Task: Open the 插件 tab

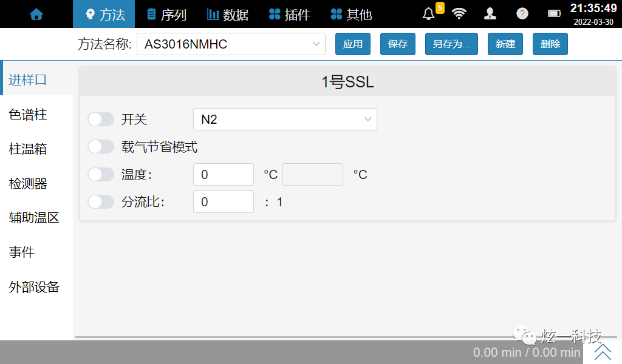Action: (x=290, y=15)
